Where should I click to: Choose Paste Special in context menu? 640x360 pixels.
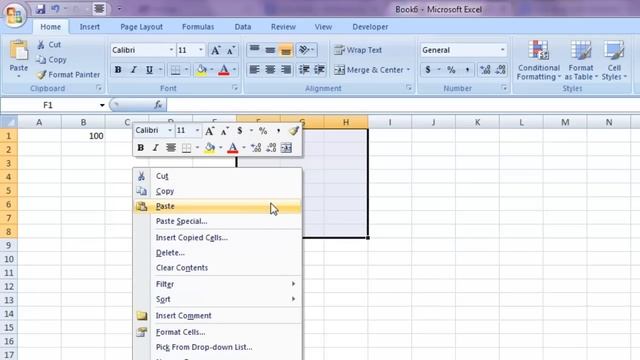[x=218, y=221]
